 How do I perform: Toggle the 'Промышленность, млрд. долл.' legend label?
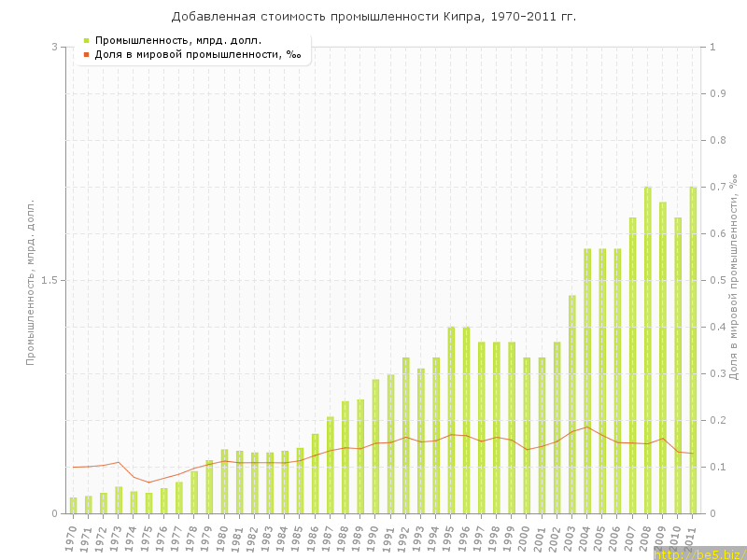point(177,40)
